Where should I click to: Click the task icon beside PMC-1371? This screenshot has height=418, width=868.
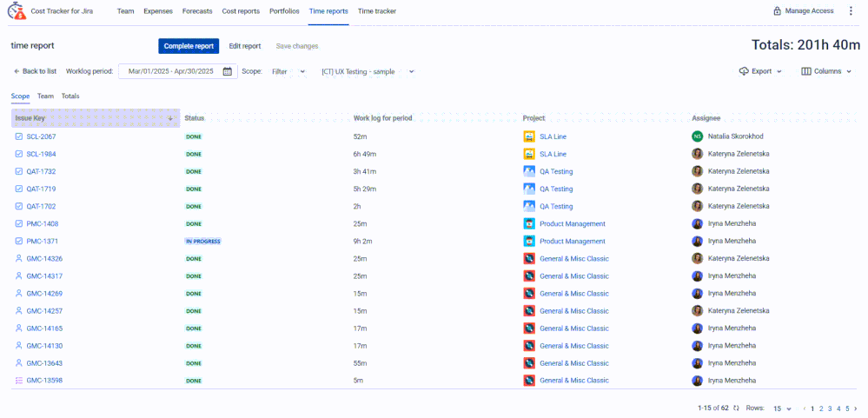(x=19, y=242)
